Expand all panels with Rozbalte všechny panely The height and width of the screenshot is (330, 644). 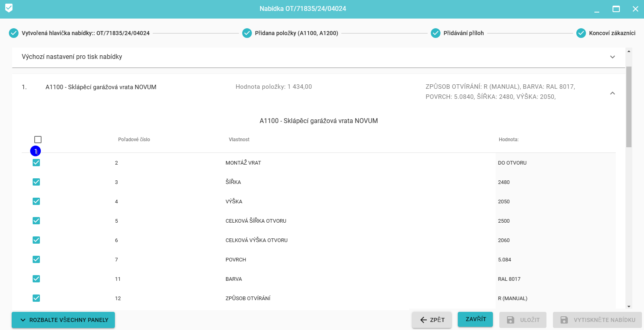63,320
